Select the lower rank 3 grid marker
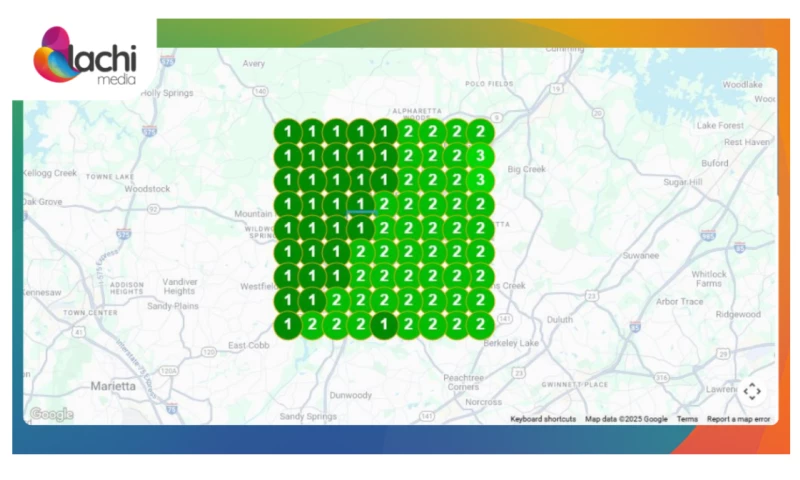The height and width of the screenshot is (480, 800). 480,180
